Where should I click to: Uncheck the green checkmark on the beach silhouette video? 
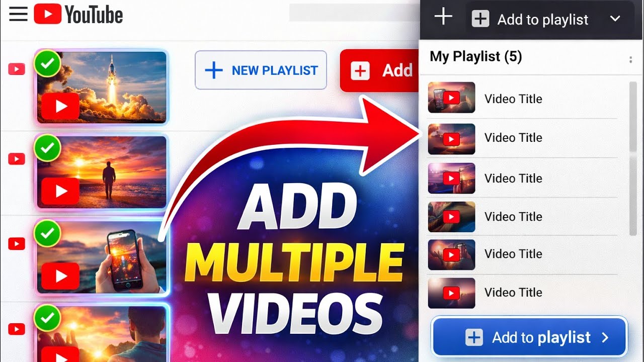pos(47,148)
